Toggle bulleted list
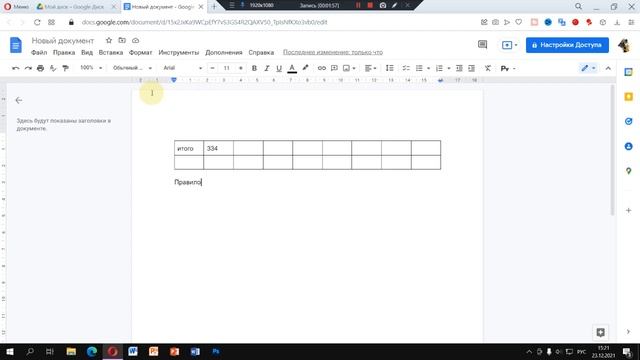640x360 pixels. coord(419,68)
